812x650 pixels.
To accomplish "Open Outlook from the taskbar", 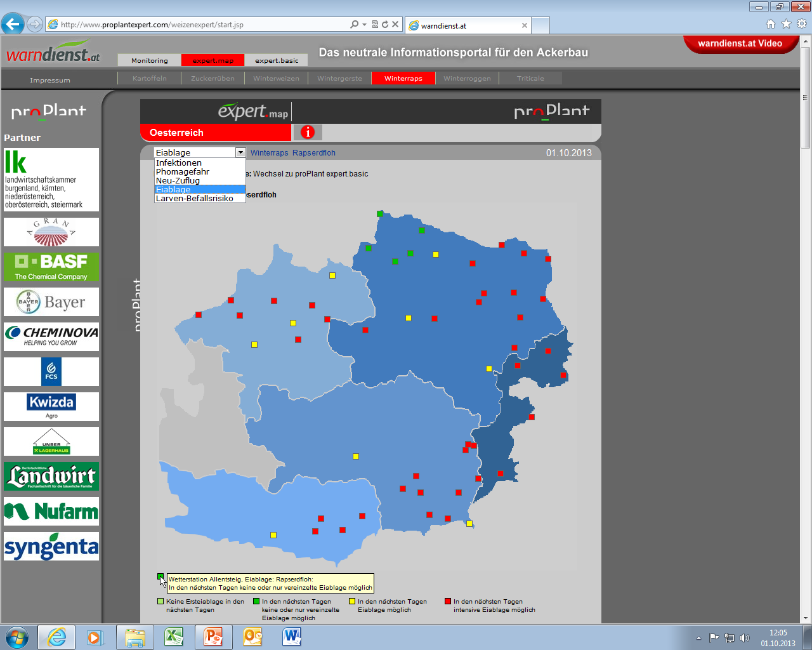I will point(252,637).
